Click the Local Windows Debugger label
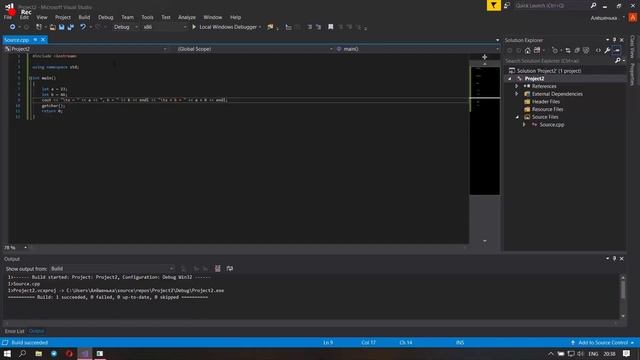640x360 pixels. 228,27
